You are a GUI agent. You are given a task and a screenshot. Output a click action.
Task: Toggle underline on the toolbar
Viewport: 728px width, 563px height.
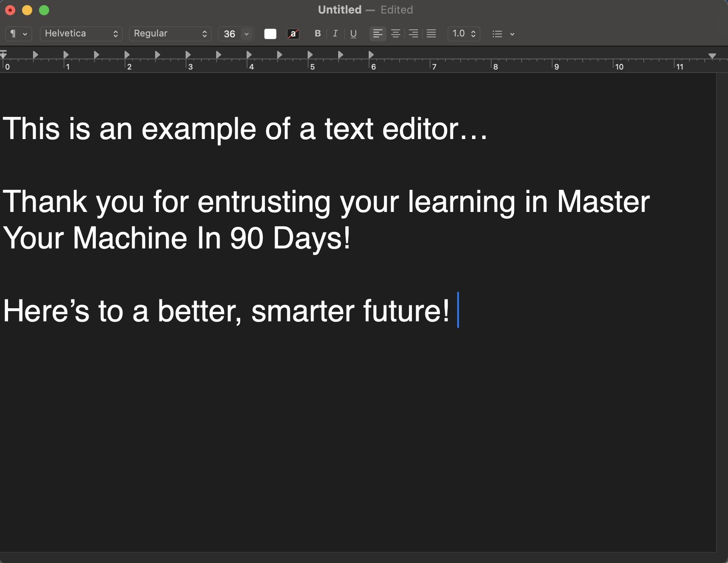pyautogui.click(x=353, y=33)
